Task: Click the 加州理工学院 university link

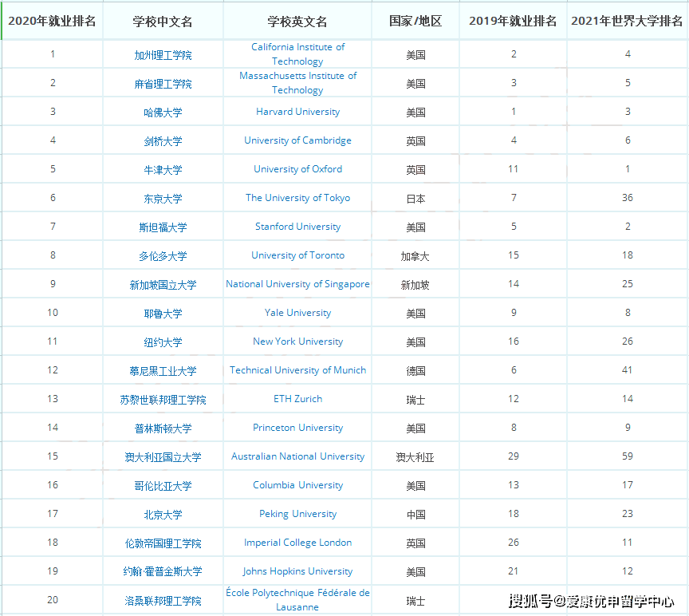Action: pos(162,54)
